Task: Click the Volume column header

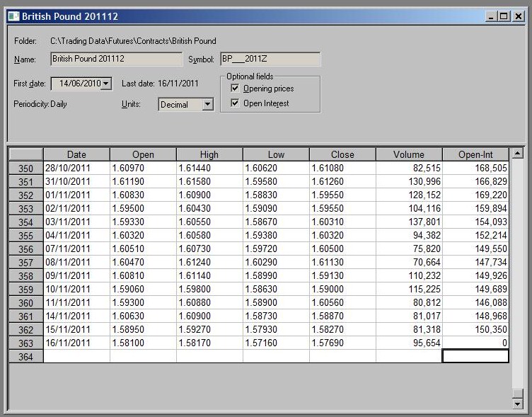Action: pos(408,154)
